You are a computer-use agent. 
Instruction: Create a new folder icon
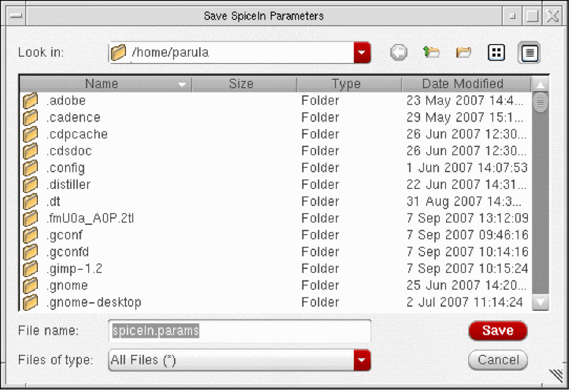click(x=464, y=53)
